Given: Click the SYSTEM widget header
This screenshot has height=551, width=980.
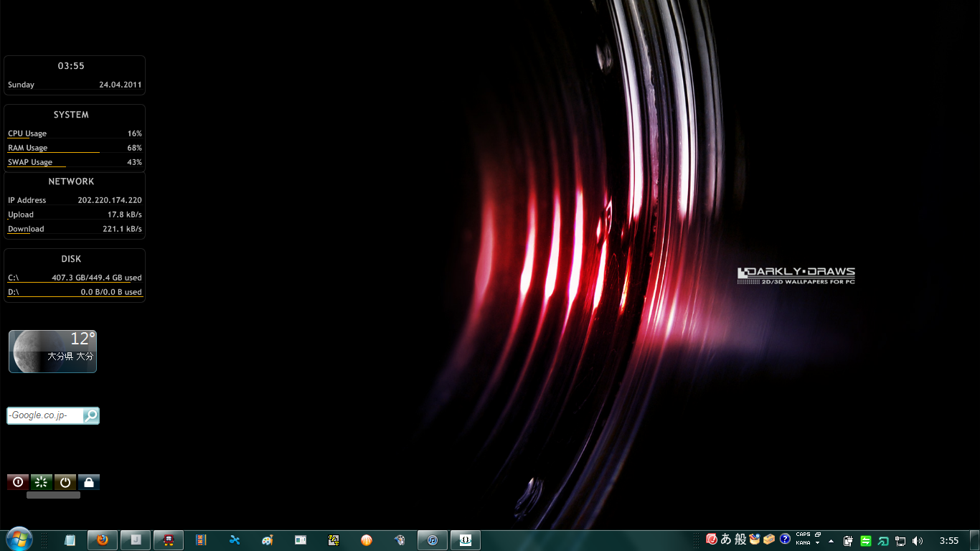Looking at the screenshot, I should point(71,115).
